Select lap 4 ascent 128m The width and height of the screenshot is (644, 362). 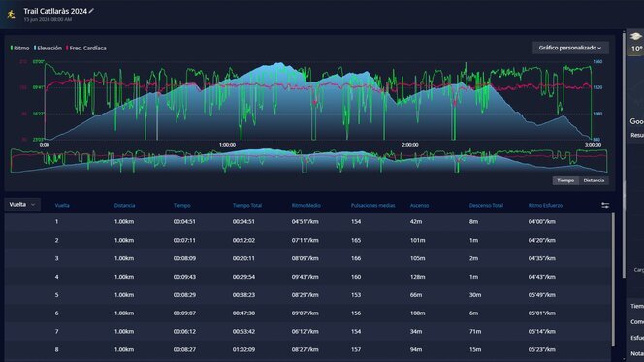point(418,277)
